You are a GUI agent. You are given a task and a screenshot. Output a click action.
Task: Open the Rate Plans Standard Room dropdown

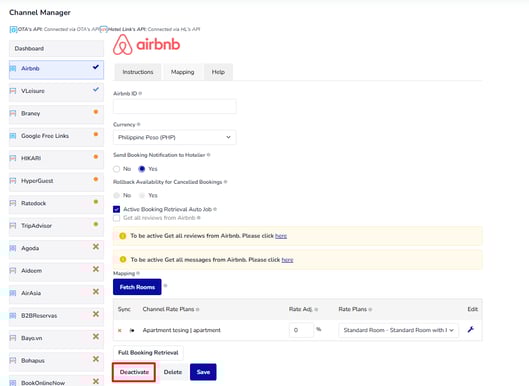tap(398, 330)
